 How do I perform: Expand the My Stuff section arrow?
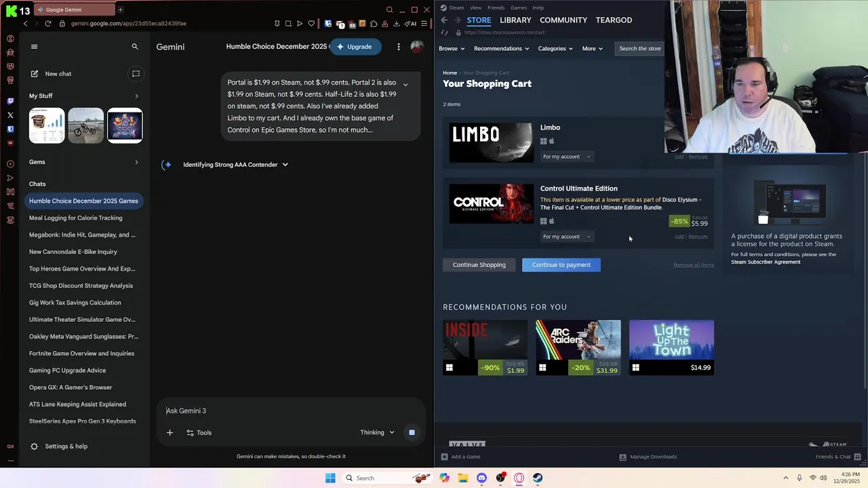136,96
